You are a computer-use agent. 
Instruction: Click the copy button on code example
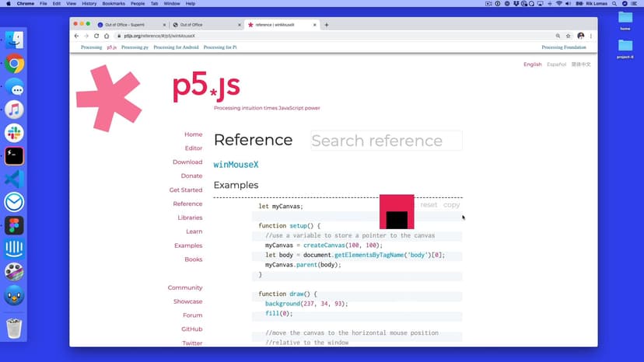tap(451, 205)
